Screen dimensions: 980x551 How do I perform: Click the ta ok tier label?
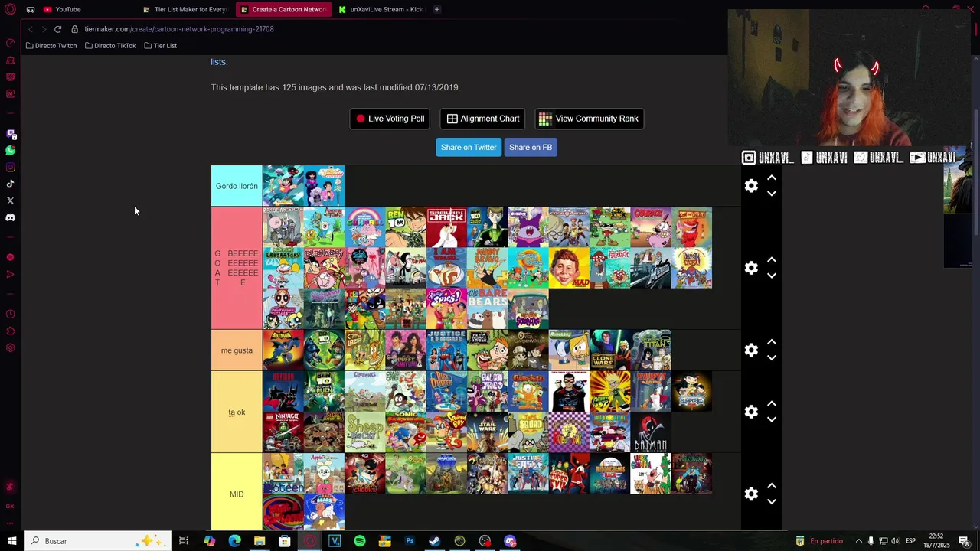pyautogui.click(x=237, y=412)
